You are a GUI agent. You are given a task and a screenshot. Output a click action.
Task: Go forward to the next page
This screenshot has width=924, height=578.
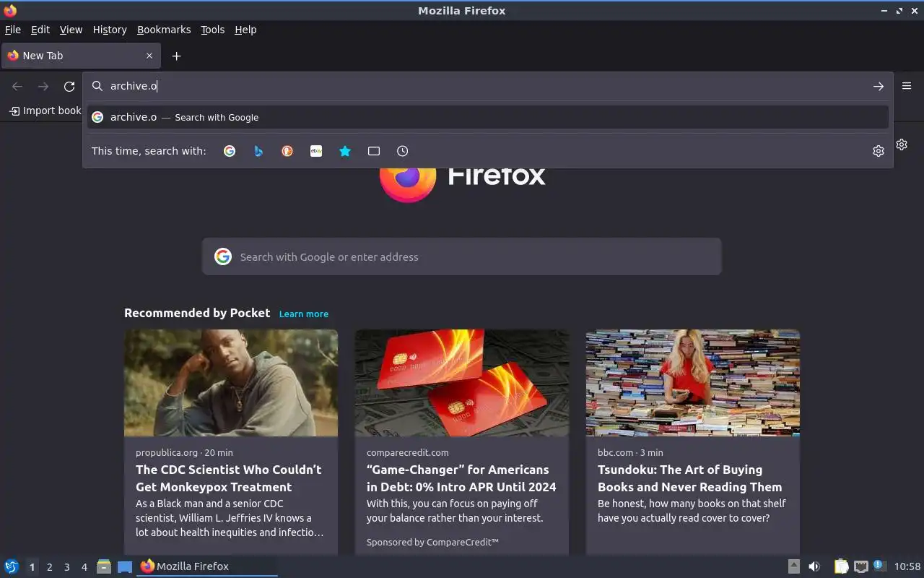tap(43, 86)
